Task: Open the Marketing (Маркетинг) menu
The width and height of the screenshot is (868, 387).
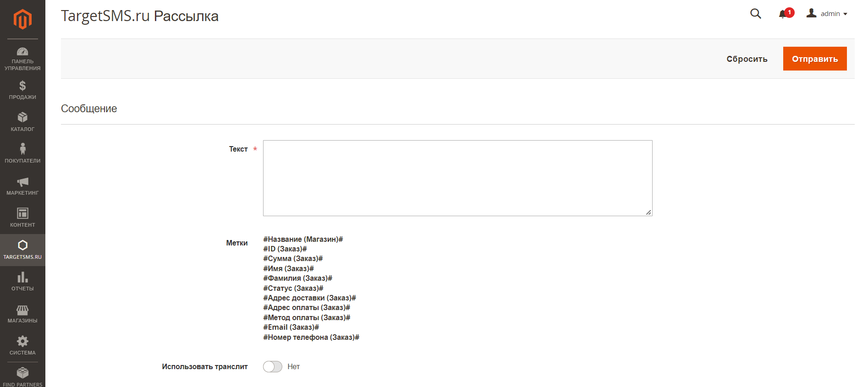Action: [x=22, y=186]
